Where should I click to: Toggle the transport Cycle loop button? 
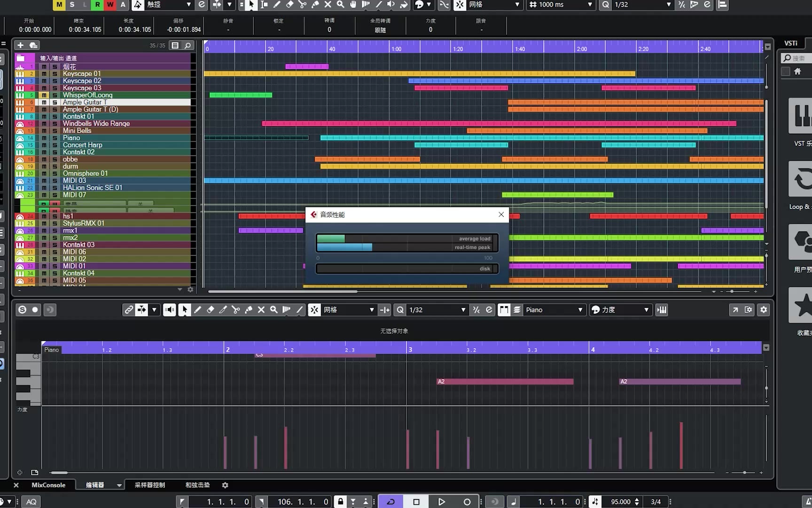coord(390,501)
